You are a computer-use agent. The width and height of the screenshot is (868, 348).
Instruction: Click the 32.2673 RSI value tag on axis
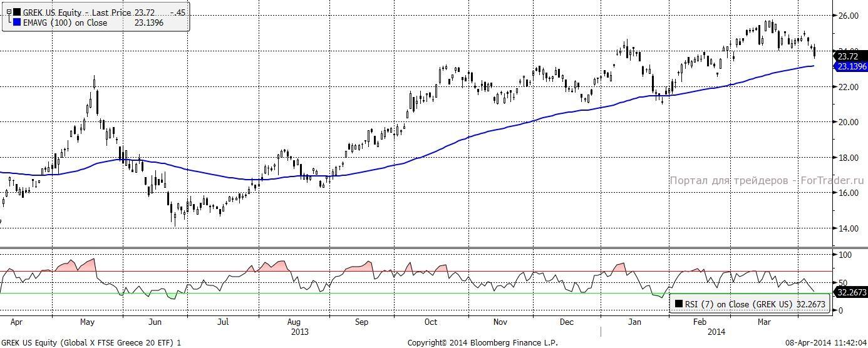coord(852,292)
